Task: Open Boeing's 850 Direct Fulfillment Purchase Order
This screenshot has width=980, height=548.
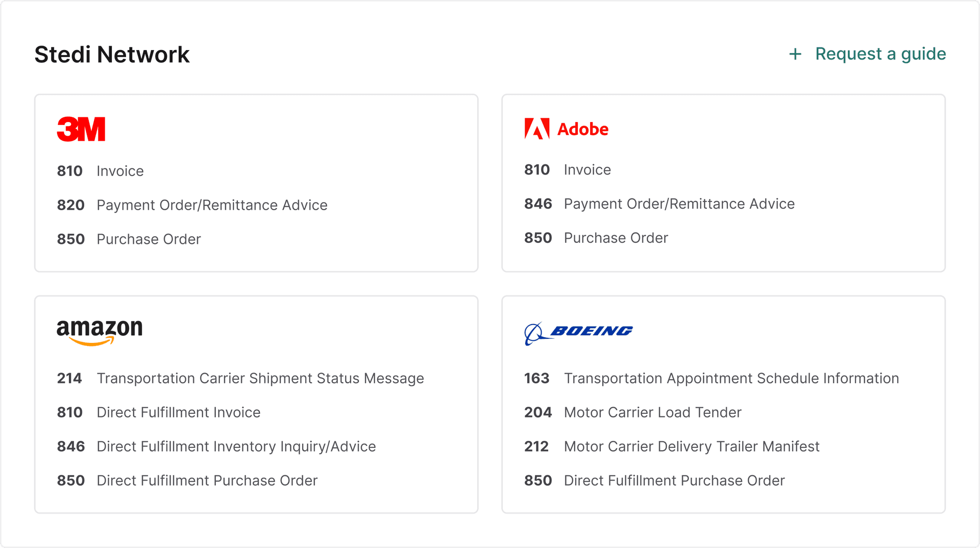Action: click(x=654, y=481)
